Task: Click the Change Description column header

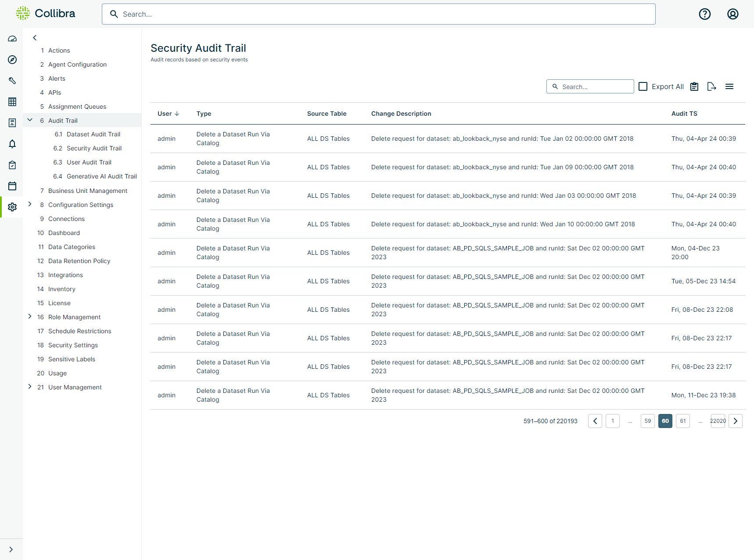Action: [x=401, y=114]
